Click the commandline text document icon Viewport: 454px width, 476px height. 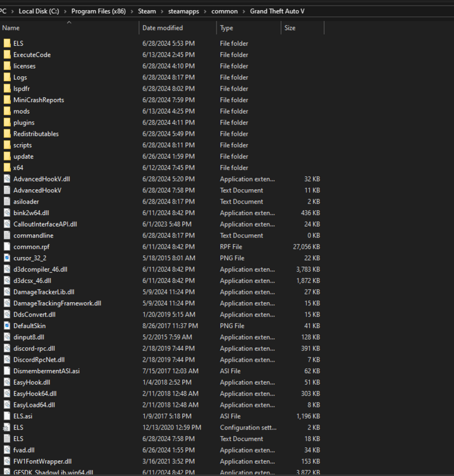[x=7, y=235]
